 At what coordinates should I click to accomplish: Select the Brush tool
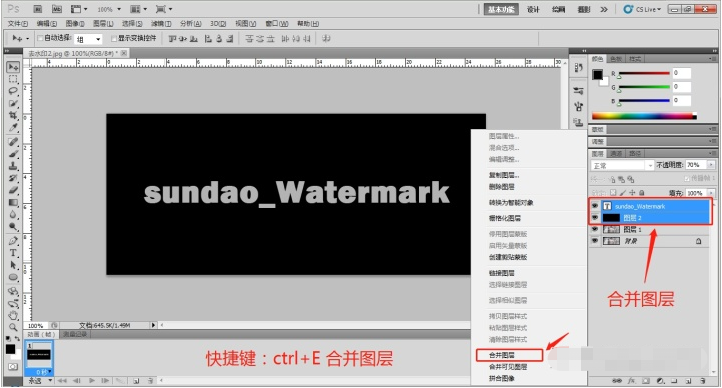13,154
